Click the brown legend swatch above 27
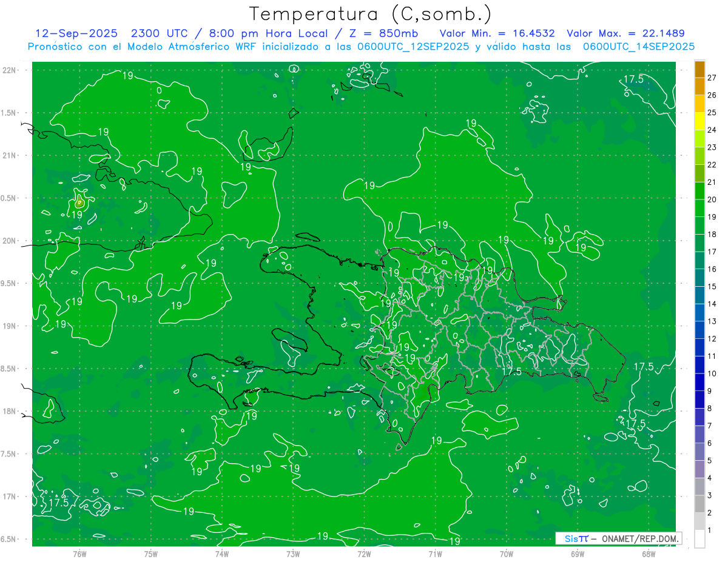 point(699,69)
